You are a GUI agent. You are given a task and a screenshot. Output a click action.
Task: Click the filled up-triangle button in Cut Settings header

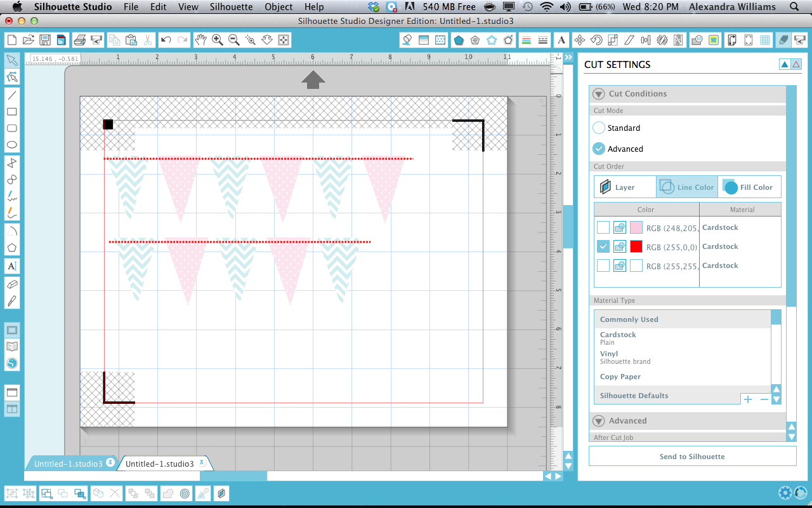785,64
